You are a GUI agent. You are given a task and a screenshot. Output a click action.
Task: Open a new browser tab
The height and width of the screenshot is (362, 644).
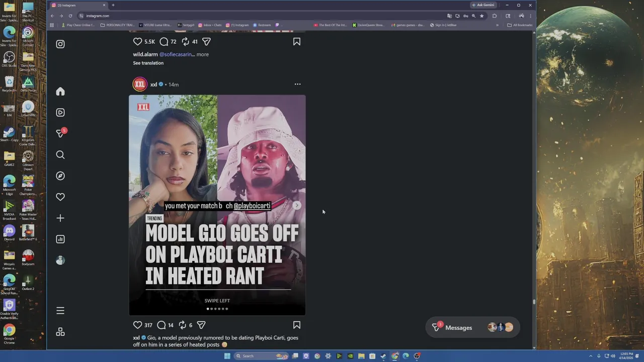pyautogui.click(x=113, y=5)
